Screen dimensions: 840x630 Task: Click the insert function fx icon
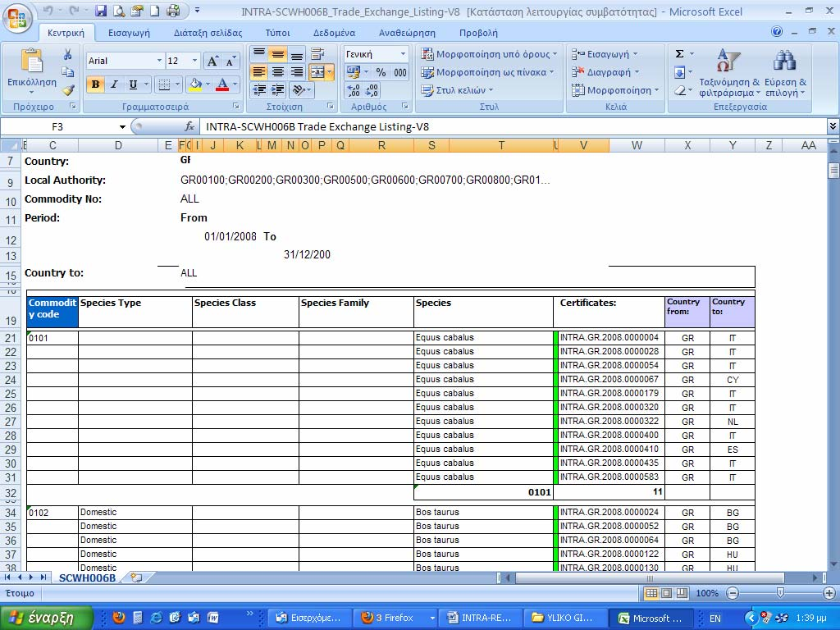(x=189, y=127)
